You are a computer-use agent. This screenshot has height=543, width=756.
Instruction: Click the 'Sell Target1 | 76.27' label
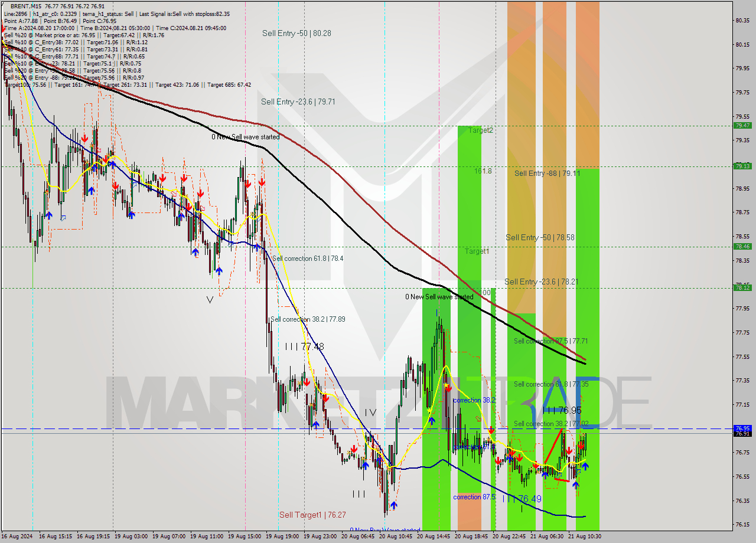pos(312,515)
